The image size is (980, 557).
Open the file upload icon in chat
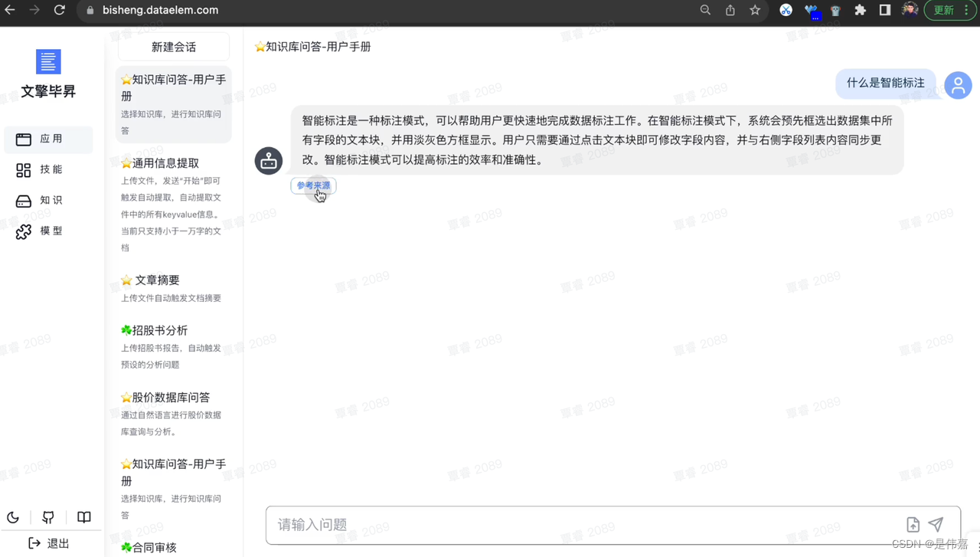tap(913, 524)
